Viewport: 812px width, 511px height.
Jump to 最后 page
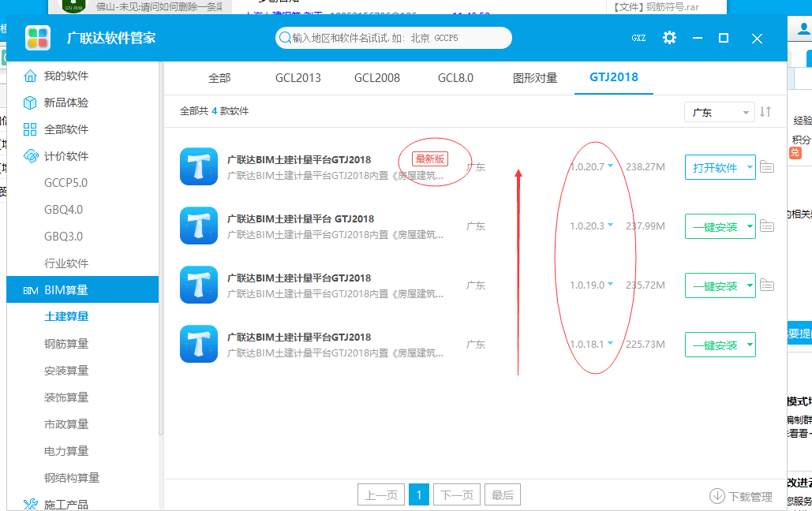pyautogui.click(x=503, y=495)
